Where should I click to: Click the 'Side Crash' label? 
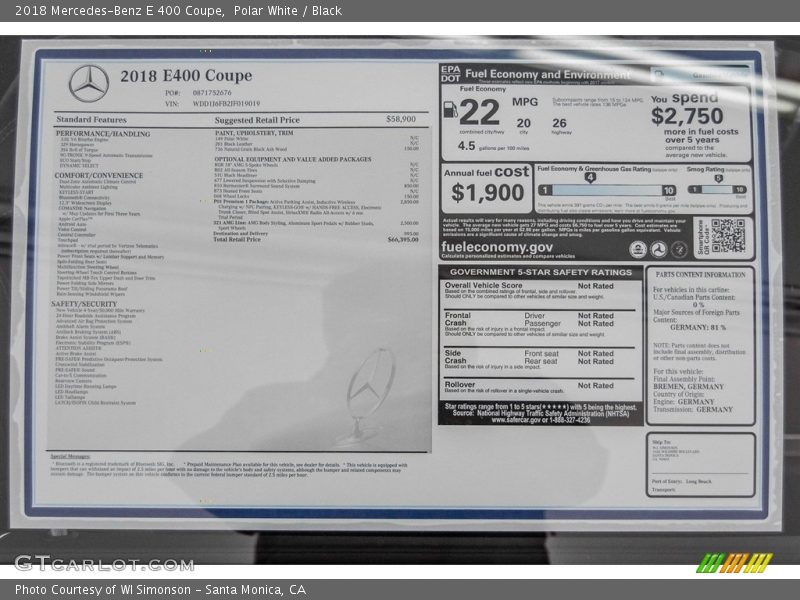point(455,357)
